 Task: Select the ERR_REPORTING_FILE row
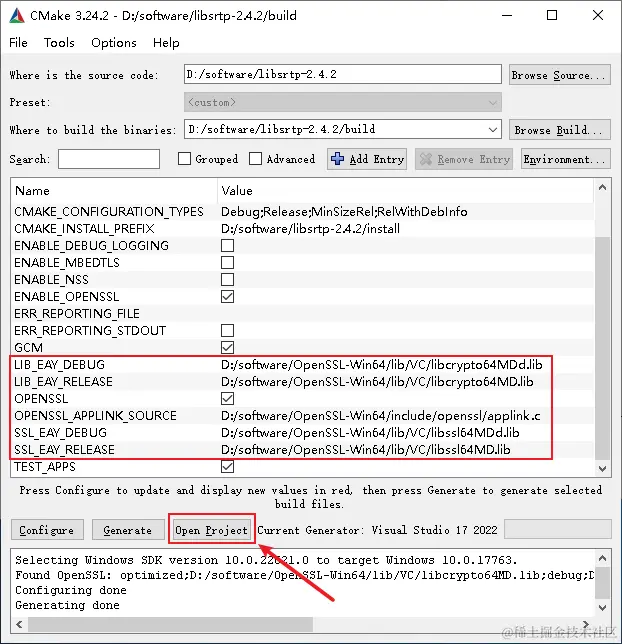(302, 314)
